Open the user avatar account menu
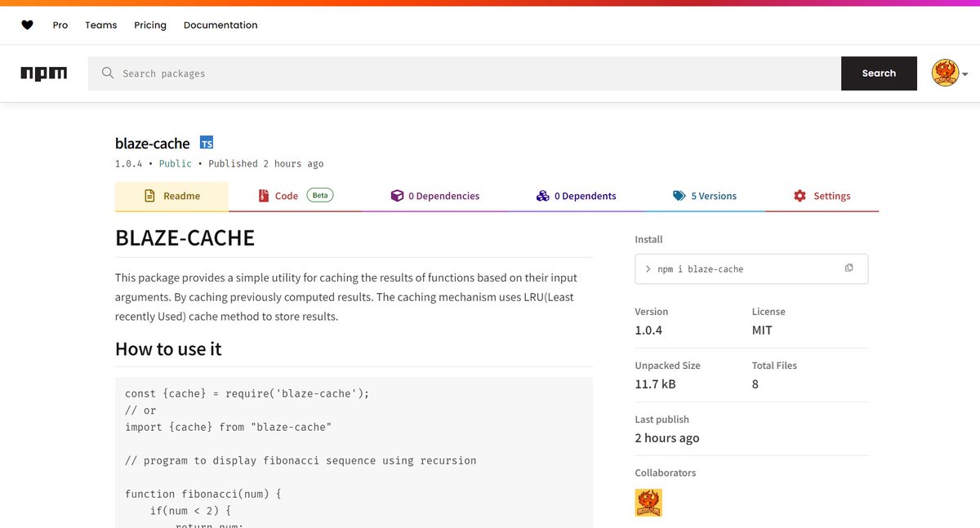The image size is (980, 528). pyautogui.click(x=949, y=73)
